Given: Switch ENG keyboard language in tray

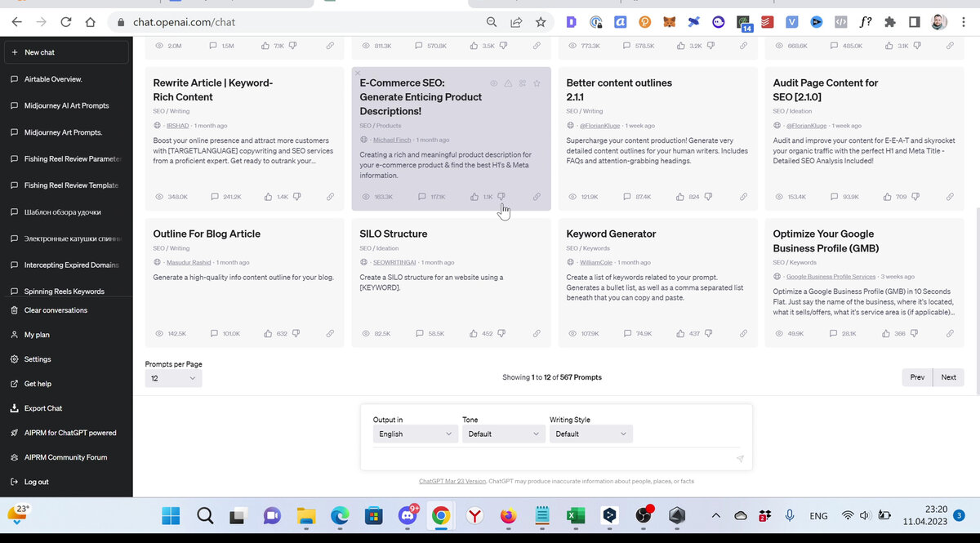Looking at the screenshot, I should [818, 516].
